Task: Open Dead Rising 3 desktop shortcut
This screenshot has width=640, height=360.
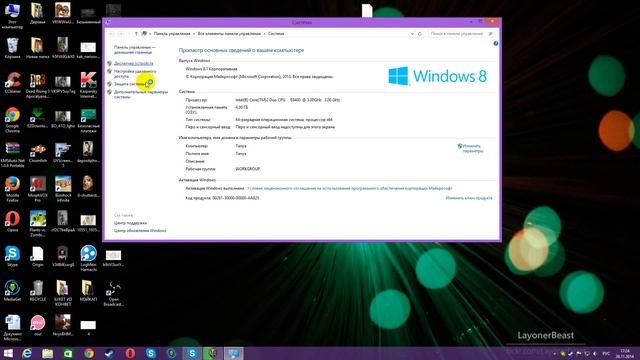Action: point(38,85)
